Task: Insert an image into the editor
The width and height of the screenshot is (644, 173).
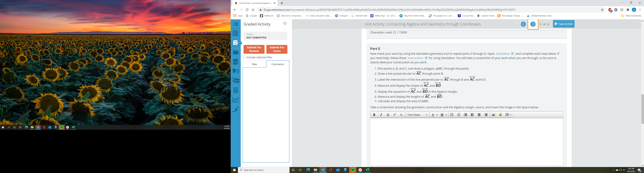Action: click(493, 115)
